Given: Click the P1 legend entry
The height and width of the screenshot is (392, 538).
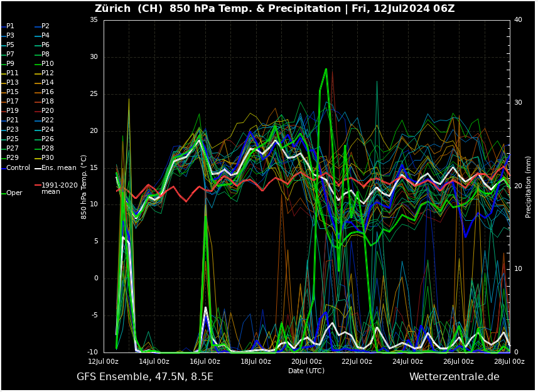Looking at the screenshot, I should (10, 26).
